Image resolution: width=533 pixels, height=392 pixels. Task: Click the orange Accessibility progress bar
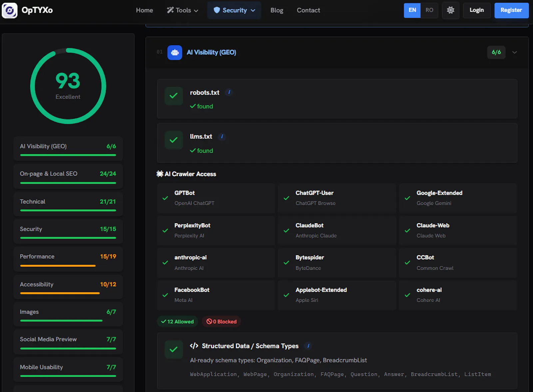(60, 293)
